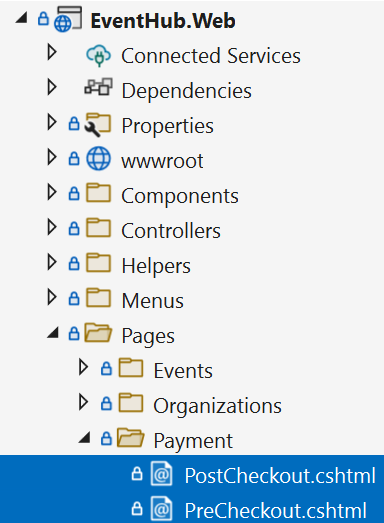Select the Menus folder
384x523 pixels.
(153, 301)
